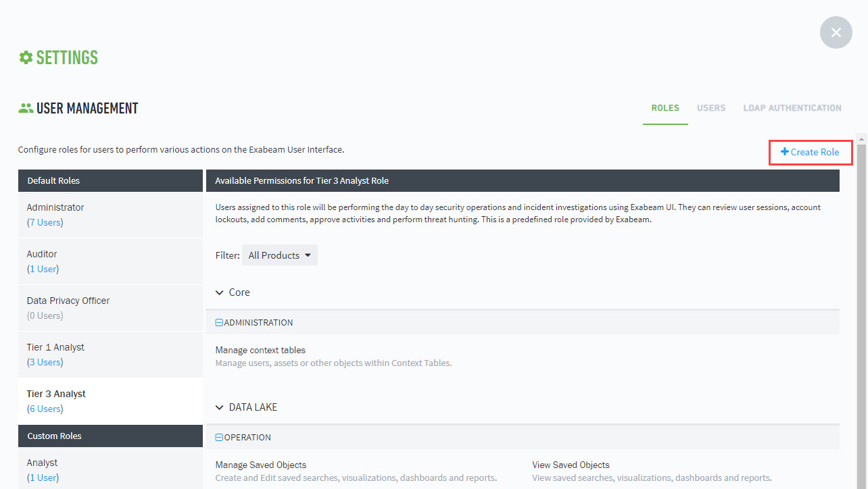Collapse the Core permissions group

(219, 292)
